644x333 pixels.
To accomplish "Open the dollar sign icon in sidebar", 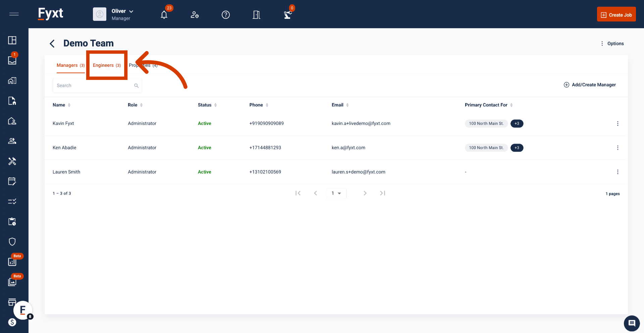I will tap(12, 322).
